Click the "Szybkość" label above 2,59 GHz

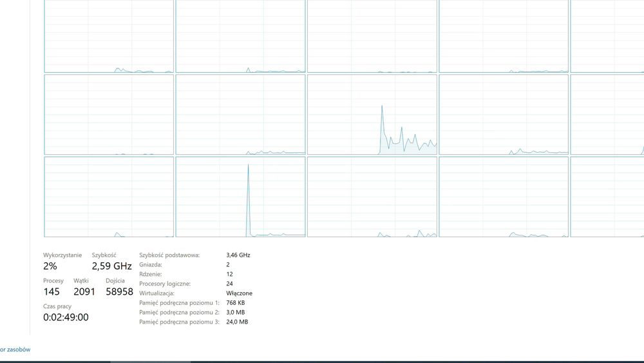104,255
